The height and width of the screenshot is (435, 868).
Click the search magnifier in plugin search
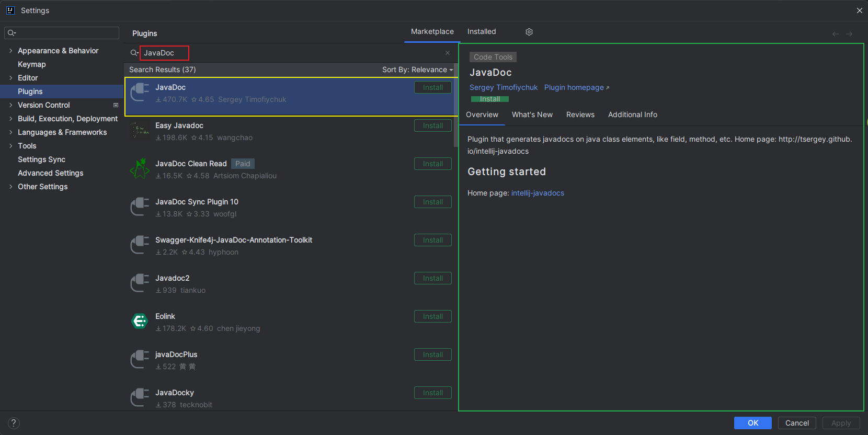pos(134,53)
